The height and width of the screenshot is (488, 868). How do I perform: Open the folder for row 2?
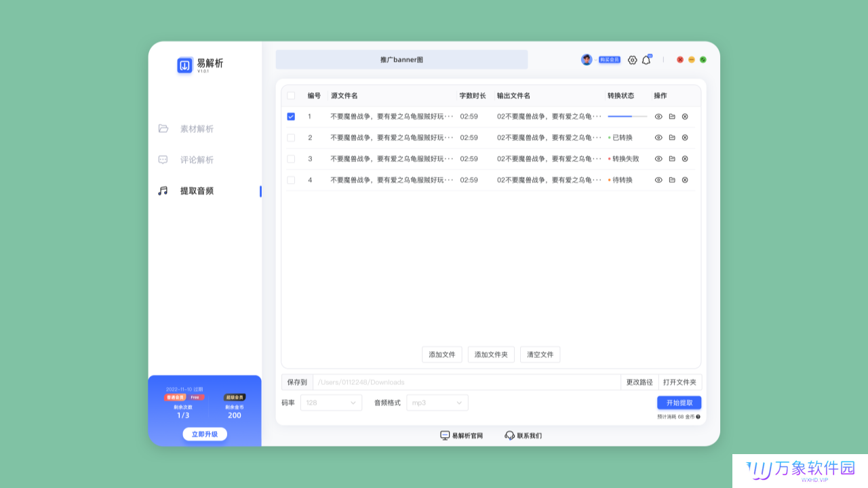[672, 138]
